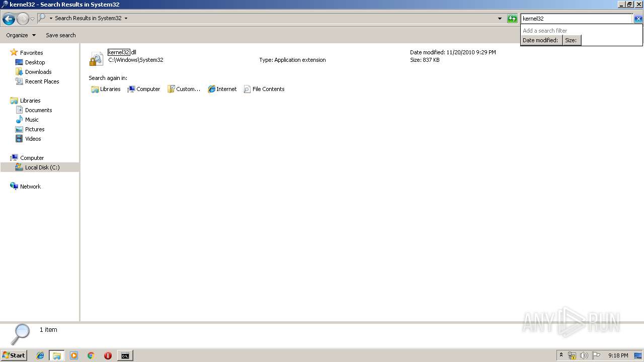Clear the search with the X button
644x362 pixels.
(x=638, y=19)
